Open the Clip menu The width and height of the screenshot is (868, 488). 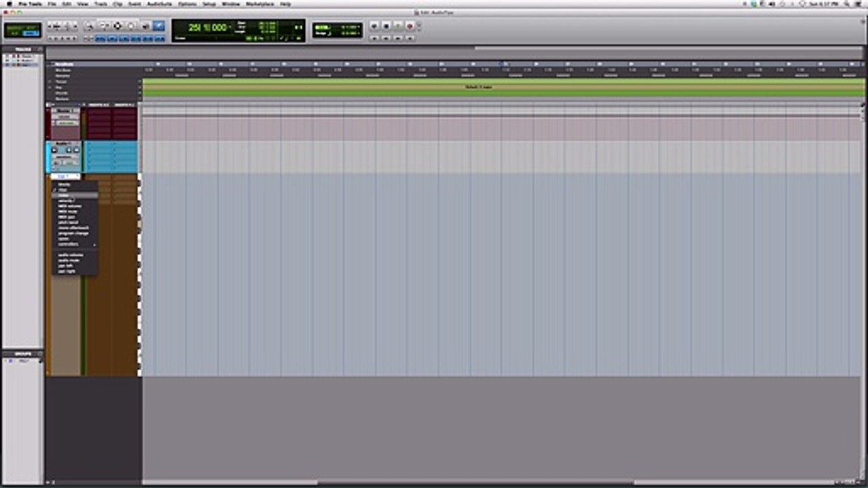118,3
